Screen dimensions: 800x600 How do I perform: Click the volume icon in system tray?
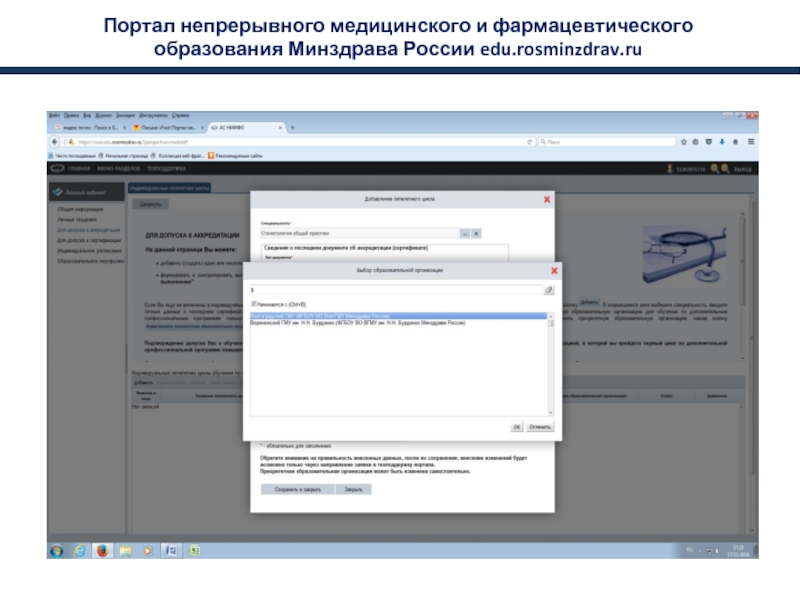point(717,551)
